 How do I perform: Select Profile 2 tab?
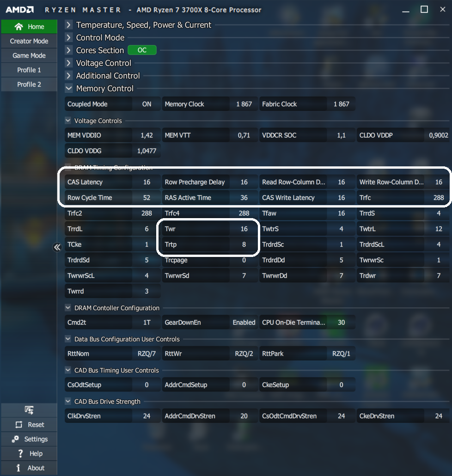click(29, 85)
